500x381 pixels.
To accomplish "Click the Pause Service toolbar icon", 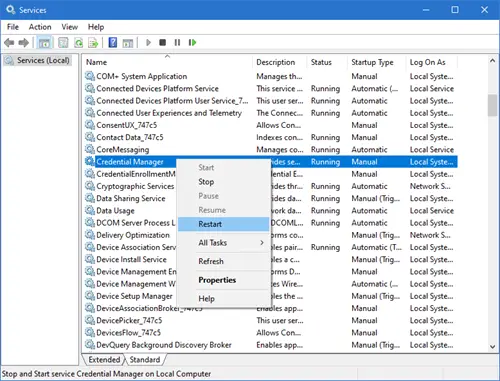I will pyautogui.click(x=177, y=43).
